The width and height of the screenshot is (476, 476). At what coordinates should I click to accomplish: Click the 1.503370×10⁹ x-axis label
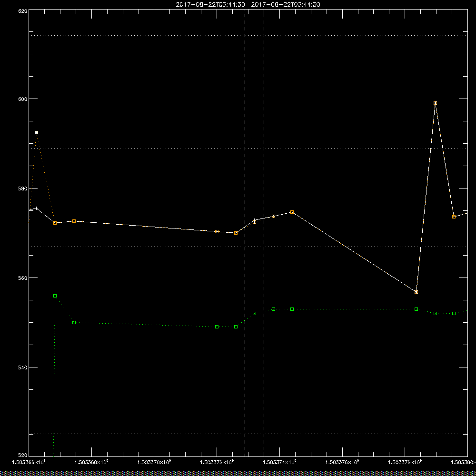click(x=154, y=462)
